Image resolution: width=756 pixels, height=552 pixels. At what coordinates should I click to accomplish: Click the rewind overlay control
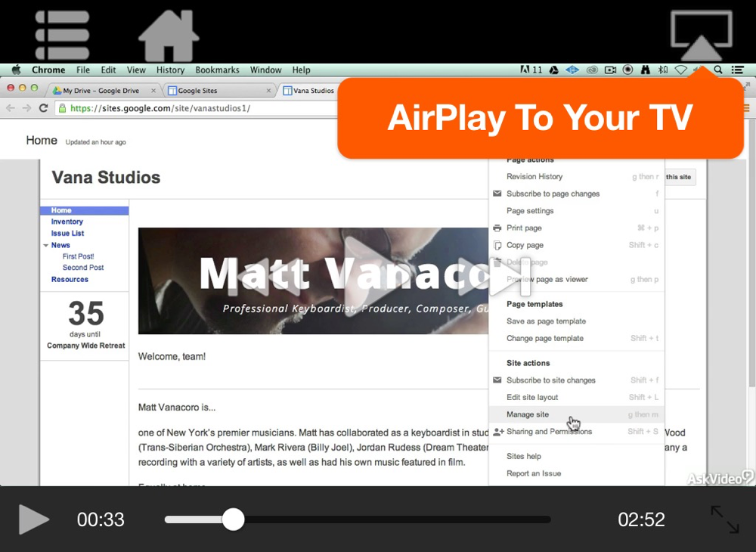(264, 278)
